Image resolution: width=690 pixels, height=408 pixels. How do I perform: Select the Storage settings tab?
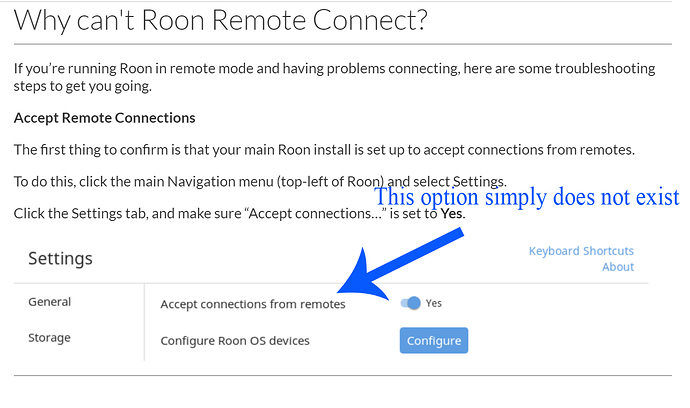[49, 338]
